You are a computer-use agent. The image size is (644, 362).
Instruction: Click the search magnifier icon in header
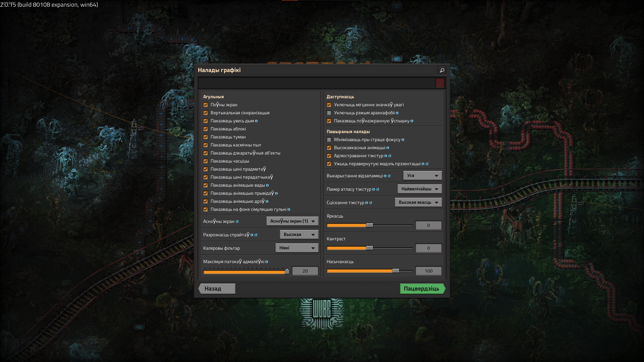tap(442, 70)
